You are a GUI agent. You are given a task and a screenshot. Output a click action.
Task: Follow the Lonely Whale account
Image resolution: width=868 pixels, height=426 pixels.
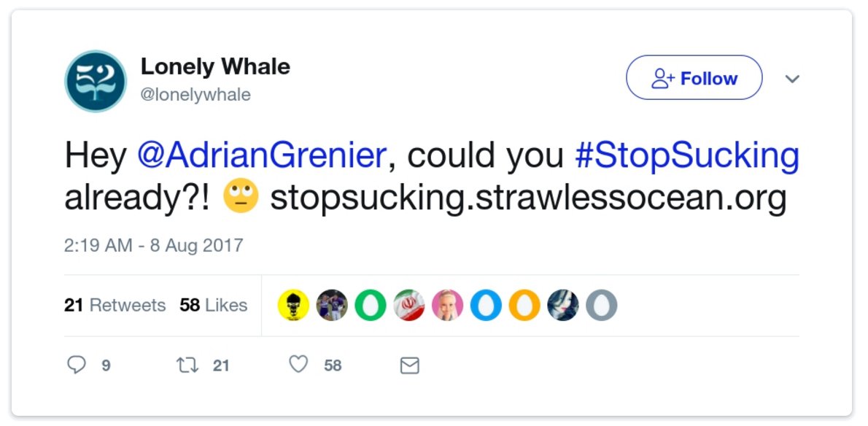[x=693, y=77]
